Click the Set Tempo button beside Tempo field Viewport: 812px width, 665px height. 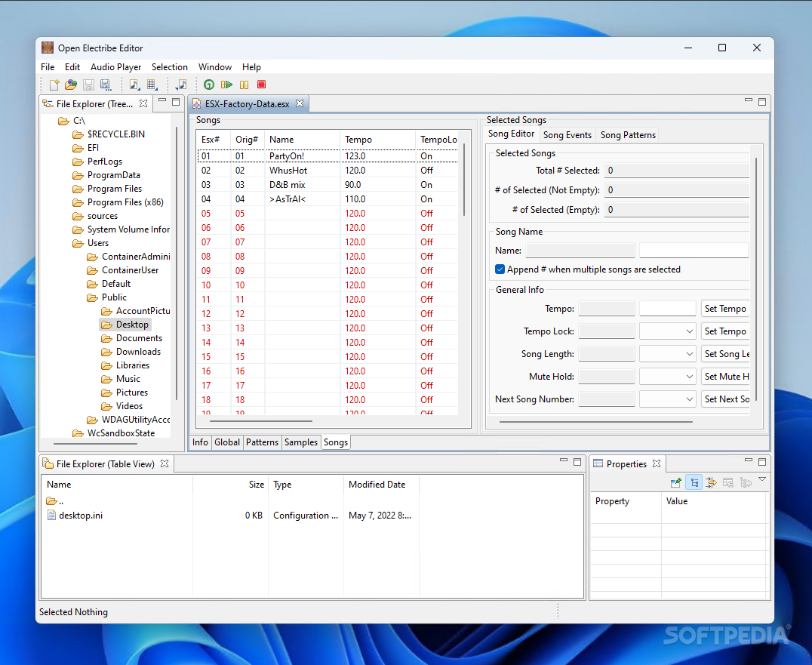(x=725, y=309)
